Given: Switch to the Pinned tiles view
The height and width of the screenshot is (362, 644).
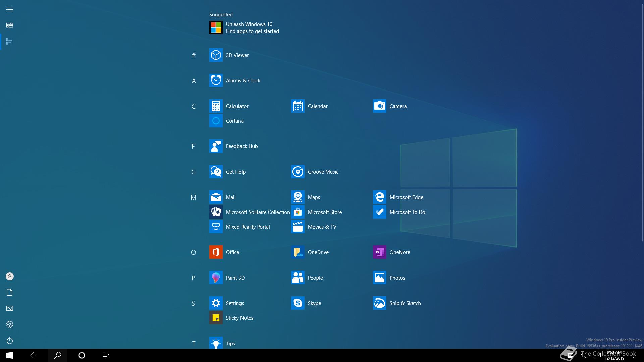Looking at the screenshot, I should 10,25.
